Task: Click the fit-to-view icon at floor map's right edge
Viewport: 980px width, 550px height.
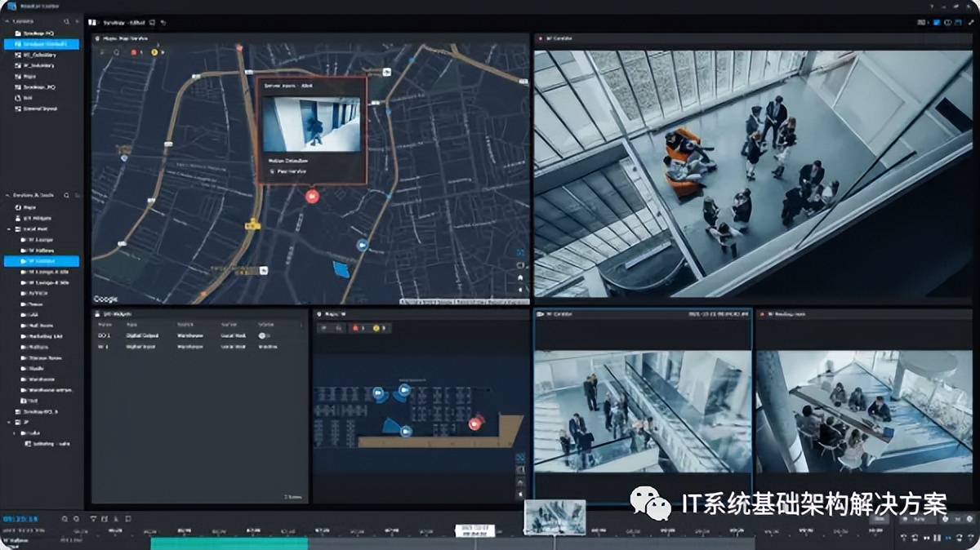Action: pyautogui.click(x=520, y=458)
